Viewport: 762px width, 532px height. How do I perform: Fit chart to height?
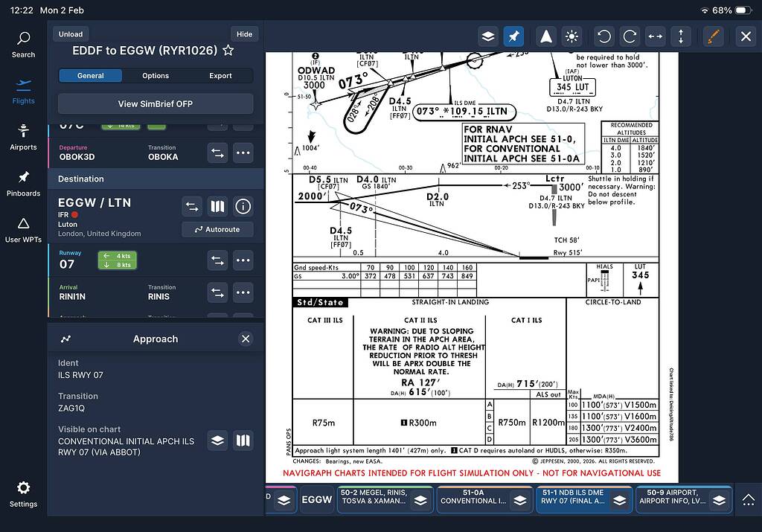tap(681, 36)
